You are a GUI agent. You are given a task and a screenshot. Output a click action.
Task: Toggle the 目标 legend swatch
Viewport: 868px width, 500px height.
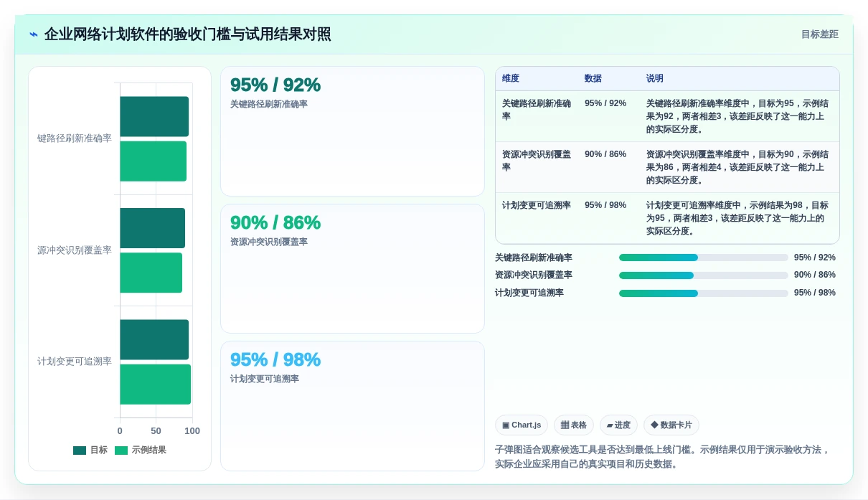(x=80, y=451)
